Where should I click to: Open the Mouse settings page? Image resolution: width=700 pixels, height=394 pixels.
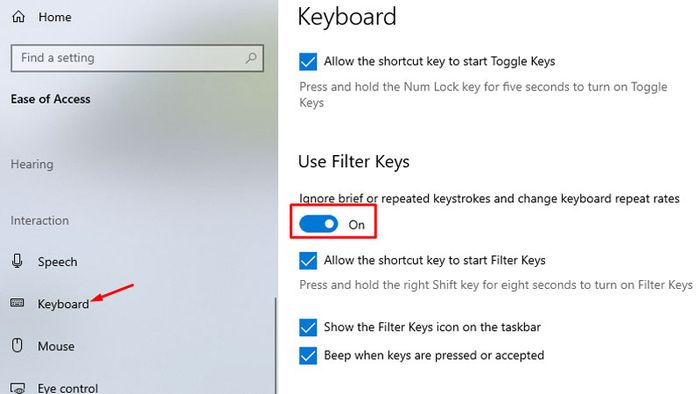(56, 346)
